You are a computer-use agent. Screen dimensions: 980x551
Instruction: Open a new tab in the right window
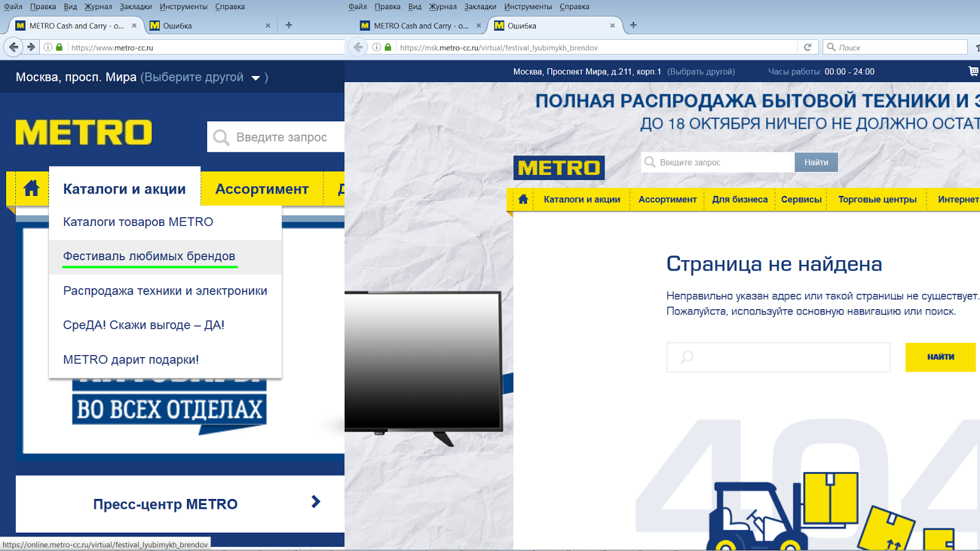[633, 25]
